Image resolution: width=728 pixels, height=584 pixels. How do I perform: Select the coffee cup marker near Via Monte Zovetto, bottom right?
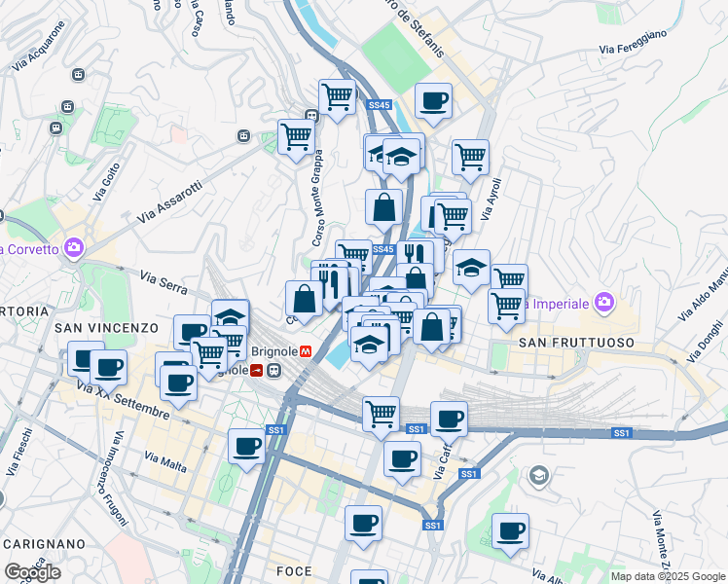pos(510,530)
